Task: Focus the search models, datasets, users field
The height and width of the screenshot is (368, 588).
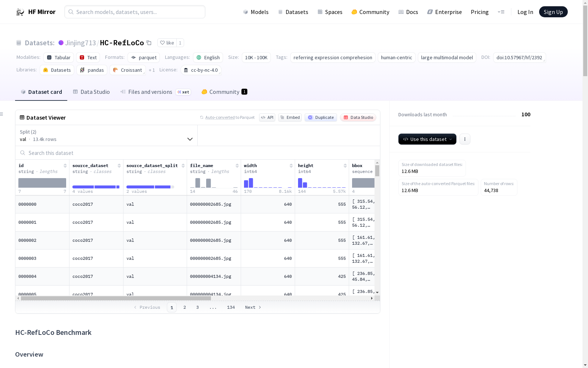Action: click(135, 12)
